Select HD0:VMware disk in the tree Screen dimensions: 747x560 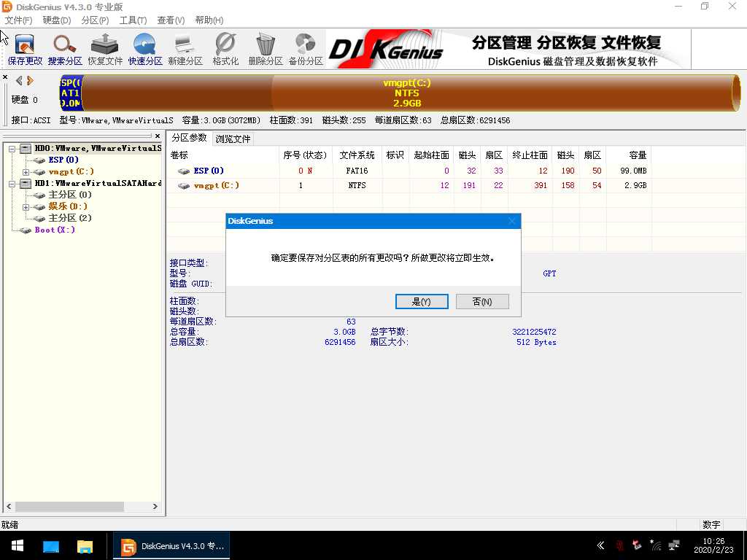click(98, 148)
